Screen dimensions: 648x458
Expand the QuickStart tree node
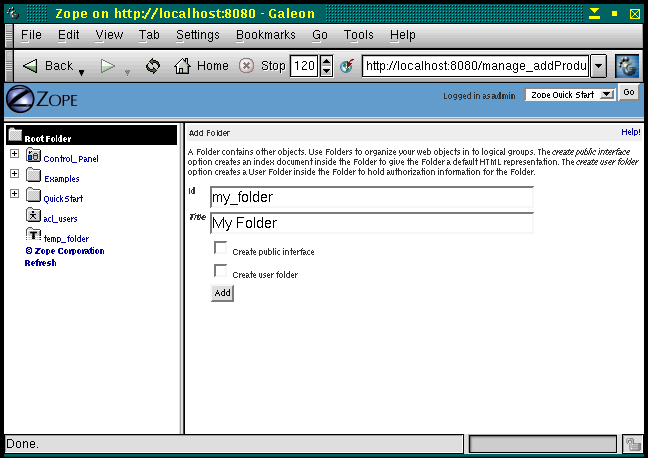(x=14, y=193)
